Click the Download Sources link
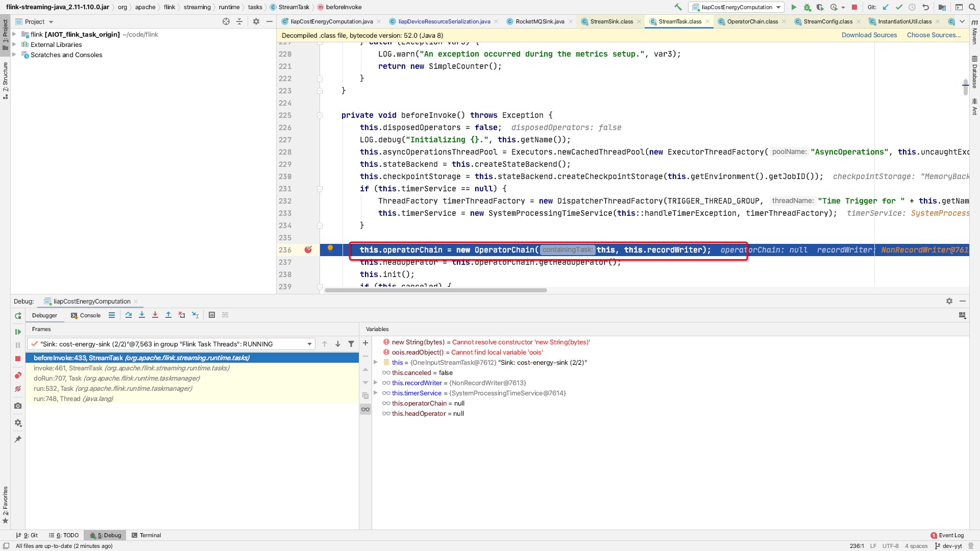Viewport: 980px width, 551px height. [869, 35]
